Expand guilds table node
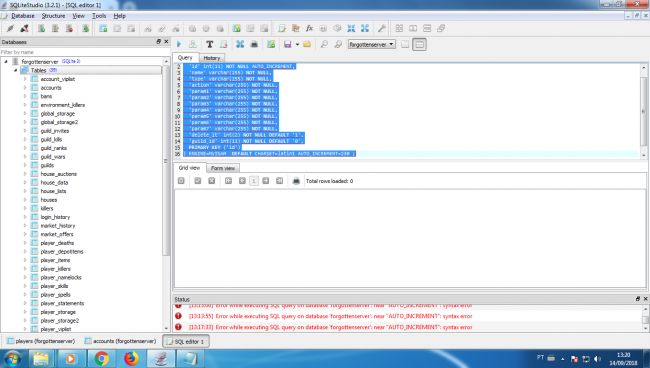 [25, 165]
